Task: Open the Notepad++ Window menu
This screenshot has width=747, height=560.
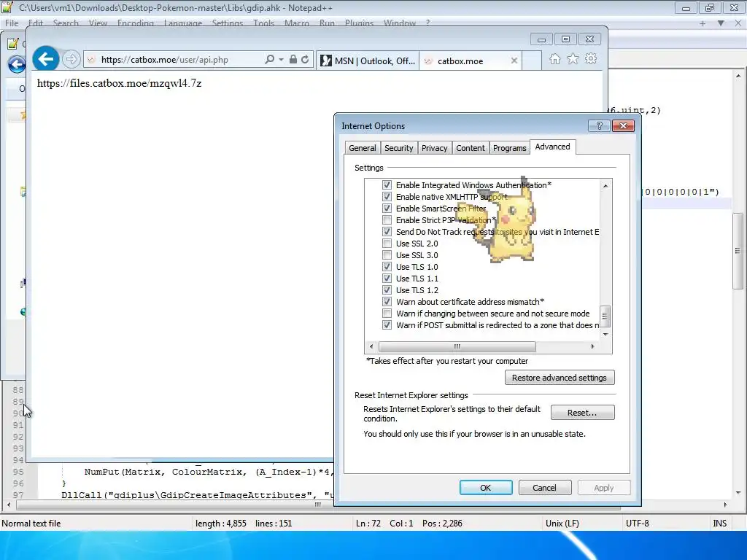Action: (x=400, y=23)
